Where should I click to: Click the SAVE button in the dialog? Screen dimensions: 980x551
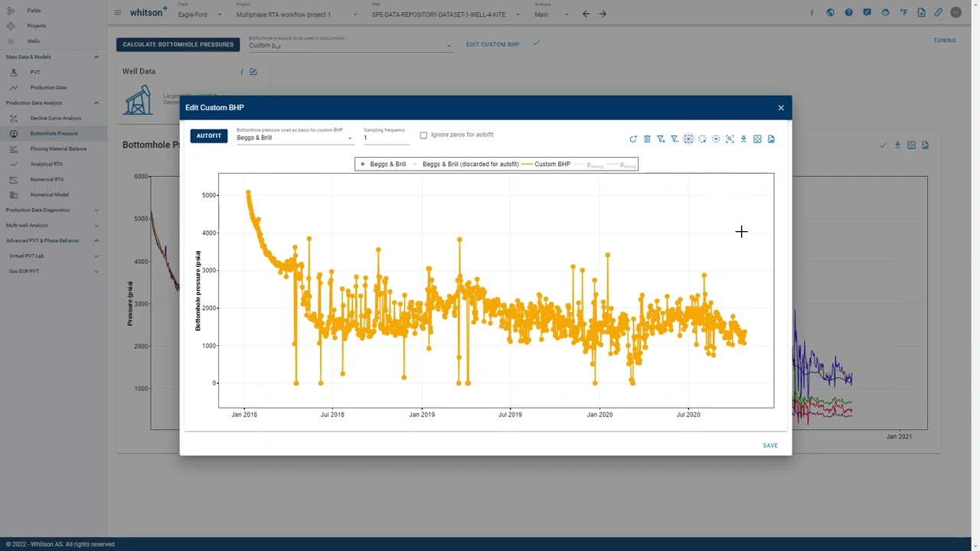(770, 445)
